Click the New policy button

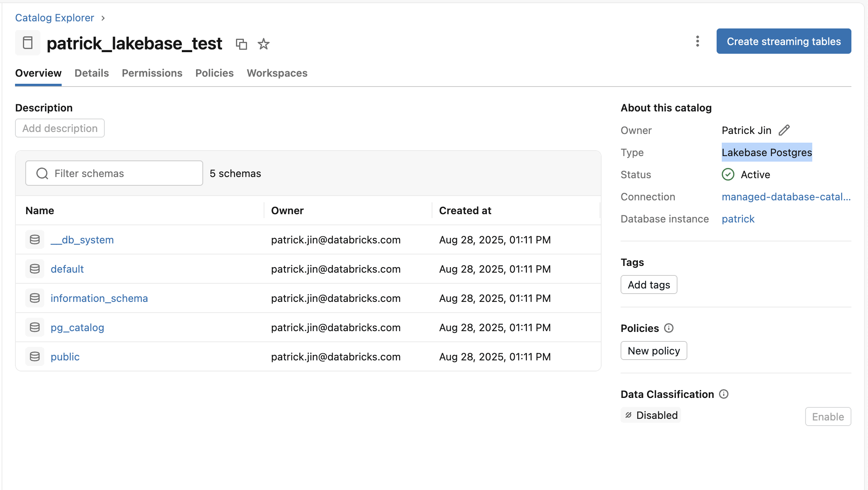point(654,351)
